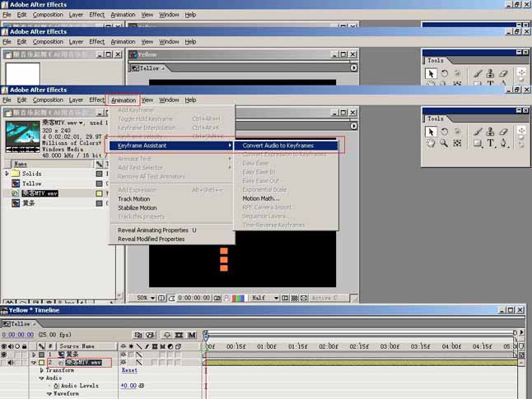Click the transparency grid icon in viewer
Image resolution: width=532 pixels, height=399 pixels.
coord(295,298)
